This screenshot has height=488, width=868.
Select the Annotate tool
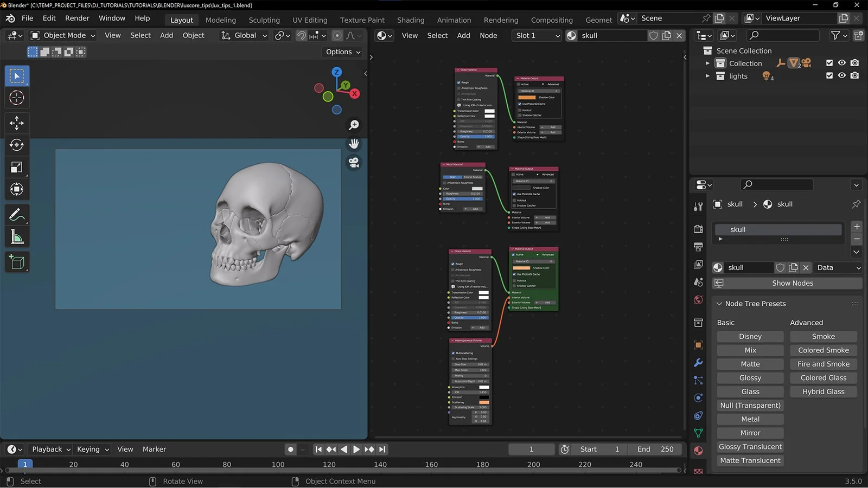coord(17,215)
